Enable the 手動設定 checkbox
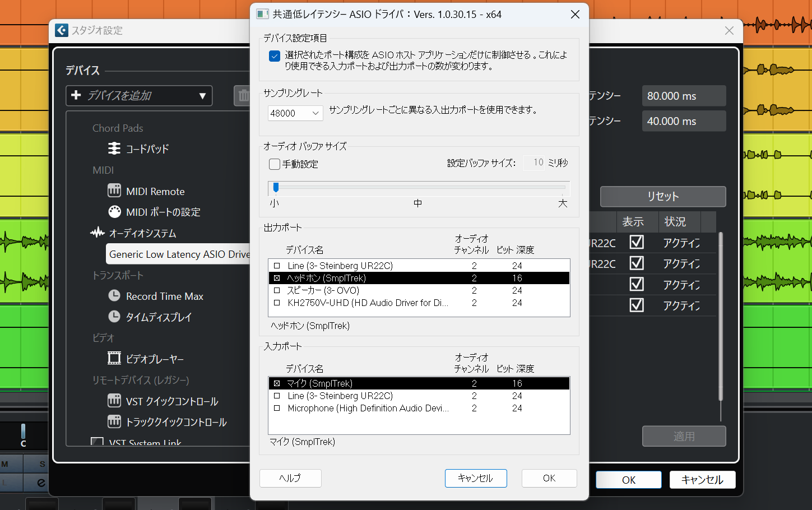The width and height of the screenshot is (812, 510). point(275,164)
